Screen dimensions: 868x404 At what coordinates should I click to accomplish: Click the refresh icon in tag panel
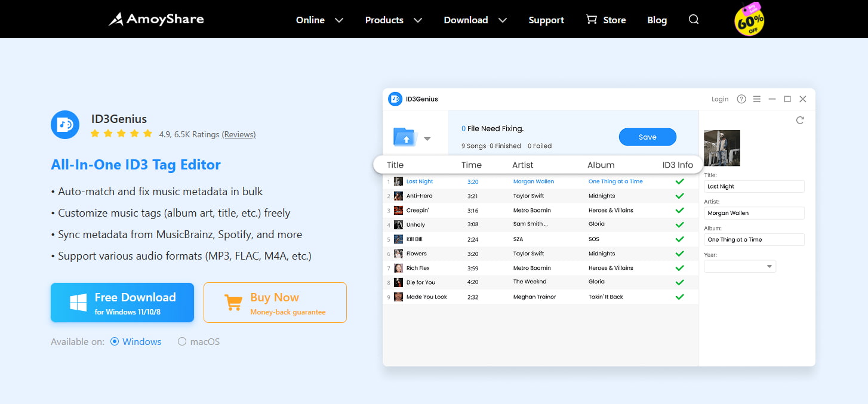[x=800, y=120]
